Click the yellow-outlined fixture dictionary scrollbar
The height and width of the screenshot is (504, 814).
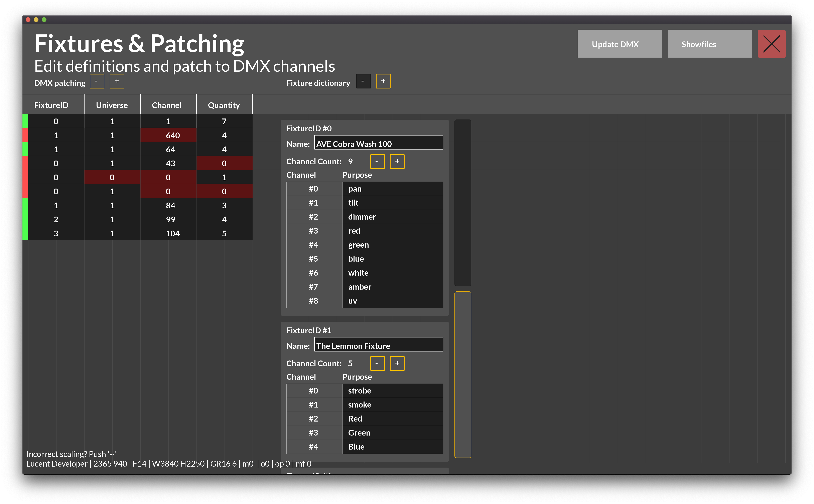[462, 374]
